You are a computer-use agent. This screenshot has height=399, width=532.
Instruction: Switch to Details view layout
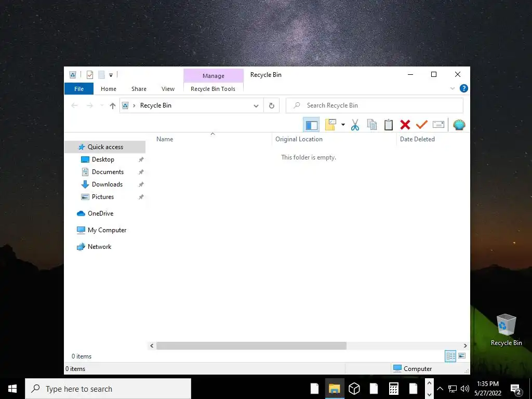pos(450,356)
